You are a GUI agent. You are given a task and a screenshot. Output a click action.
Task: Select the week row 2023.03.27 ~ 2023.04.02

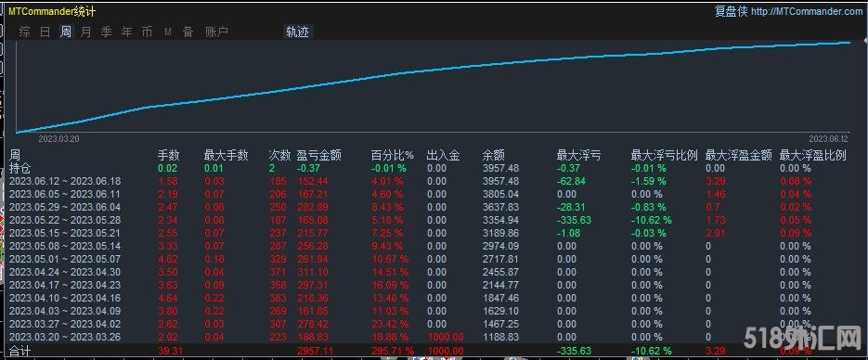[x=65, y=324]
